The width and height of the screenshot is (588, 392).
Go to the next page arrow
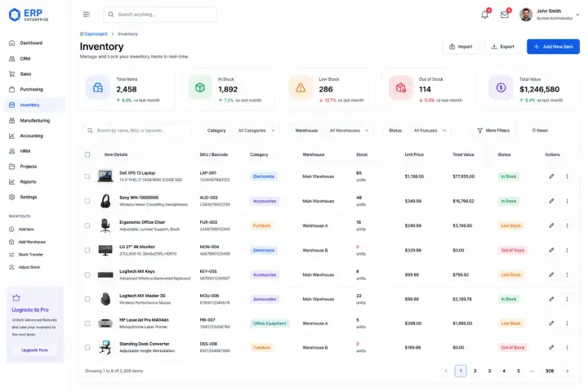click(568, 371)
